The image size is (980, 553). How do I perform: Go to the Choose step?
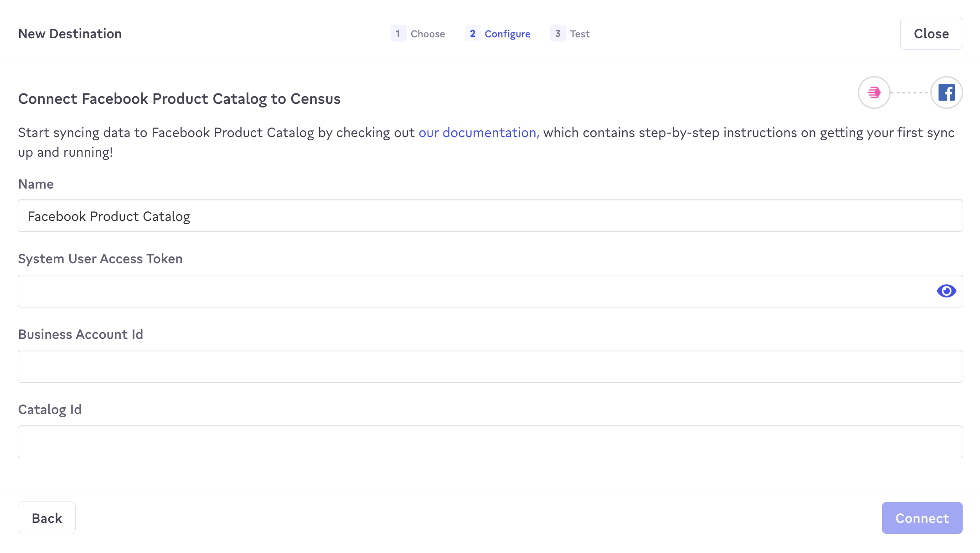click(428, 34)
